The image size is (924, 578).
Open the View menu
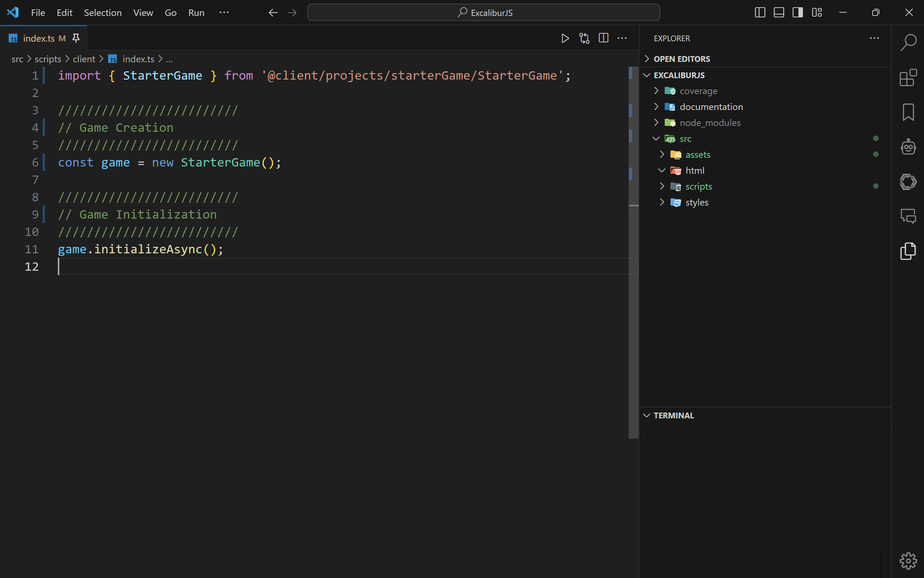[x=143, y=13]
